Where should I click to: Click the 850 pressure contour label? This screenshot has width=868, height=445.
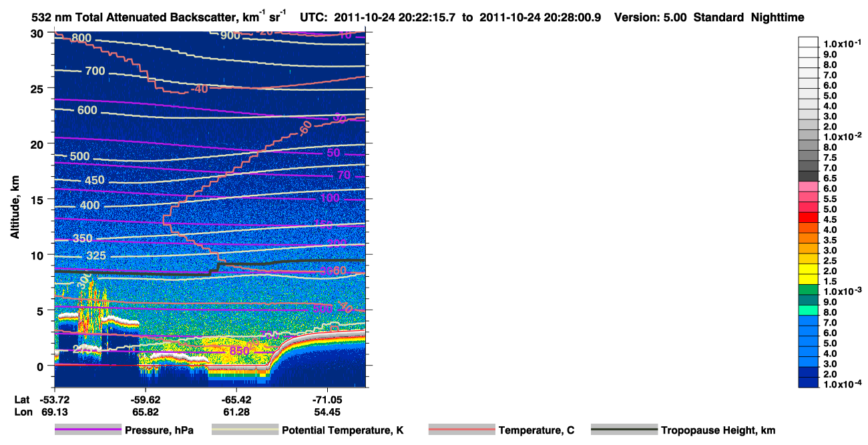coord(239,351)
